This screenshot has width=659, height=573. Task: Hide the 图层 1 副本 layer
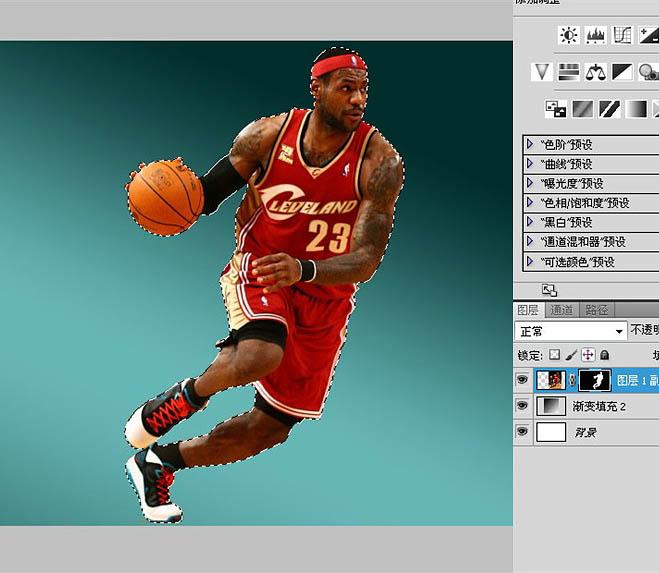pyautogui.click(x=521, y=380)
